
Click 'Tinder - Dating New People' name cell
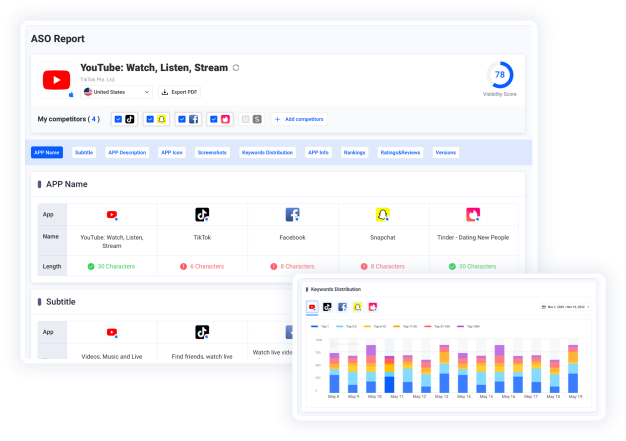coord(473,237)
